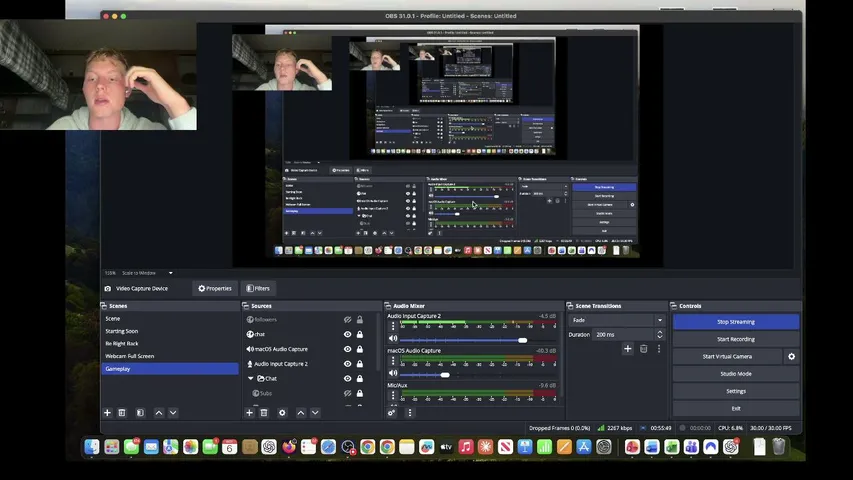The image size is (853, 480).
Task: Click Stop Streaming button
Action: (x=735, y=322)
